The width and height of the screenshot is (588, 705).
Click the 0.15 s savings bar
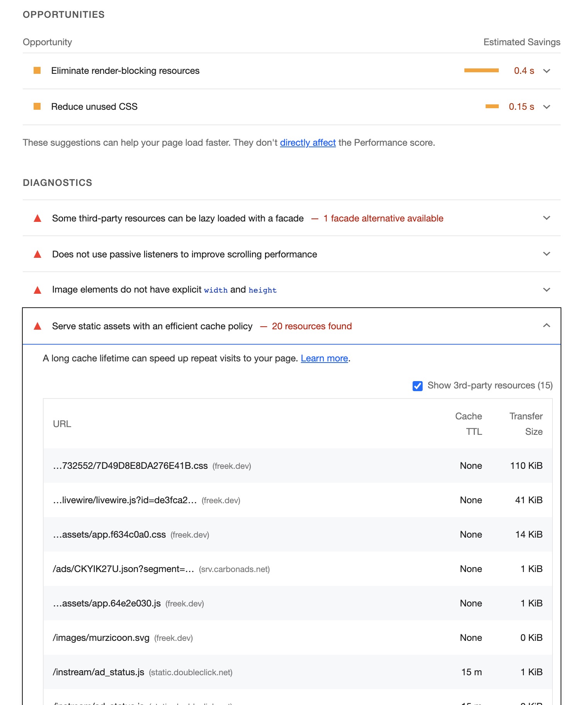(x=492, y=106)
